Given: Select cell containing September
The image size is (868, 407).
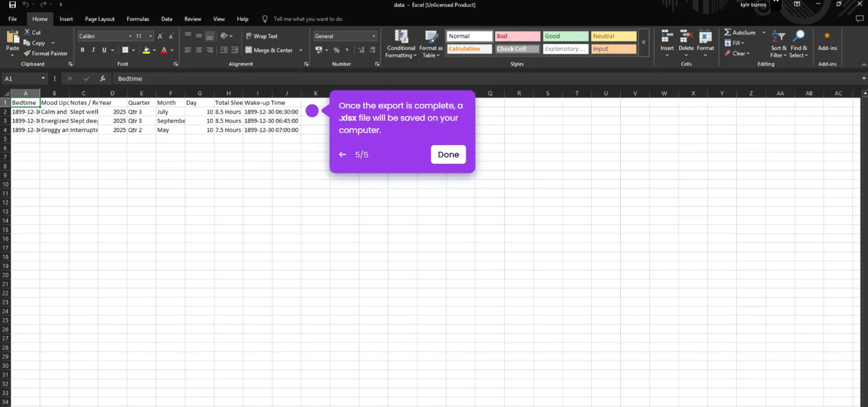Looking at the screenshot, I should tap(171, 121).
